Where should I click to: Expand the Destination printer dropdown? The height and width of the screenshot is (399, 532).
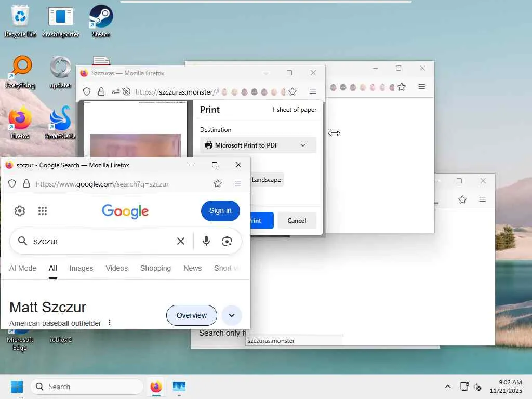pos(258,145)
